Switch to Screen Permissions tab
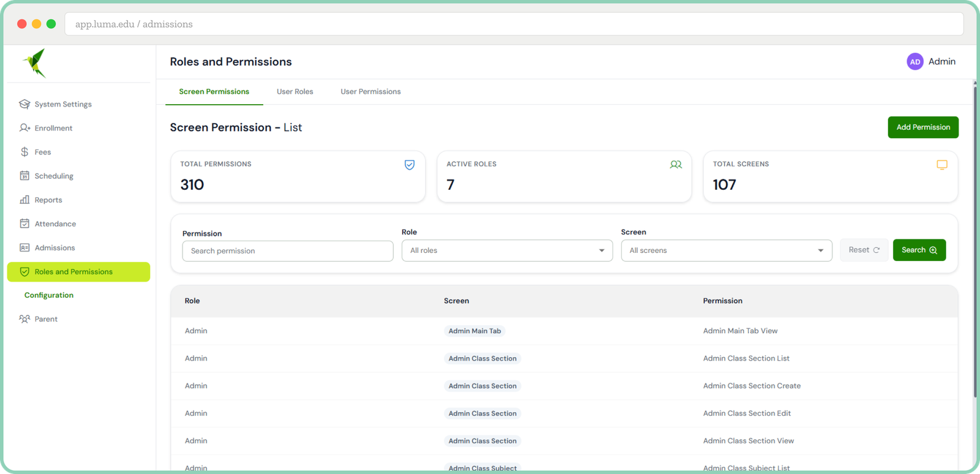980x474 pixels. (214, 92)
